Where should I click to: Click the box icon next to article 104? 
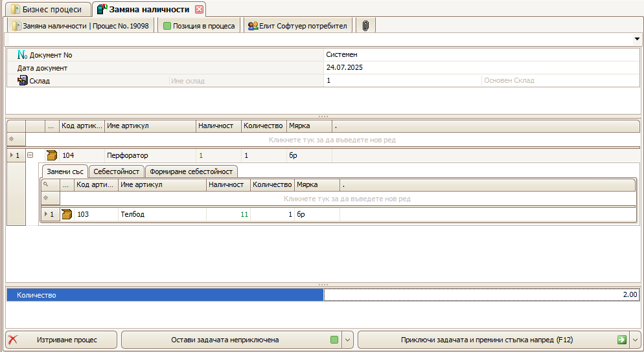tap(52, 155)
